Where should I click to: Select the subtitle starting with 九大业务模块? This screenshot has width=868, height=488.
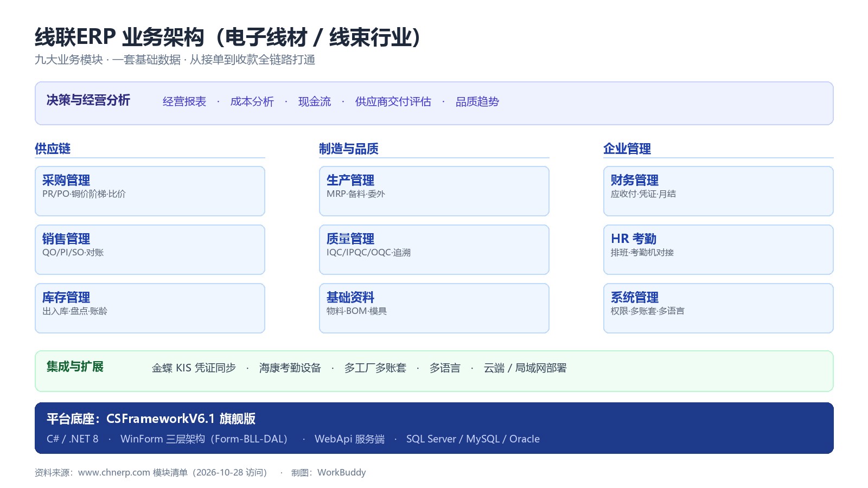point(175,60)
